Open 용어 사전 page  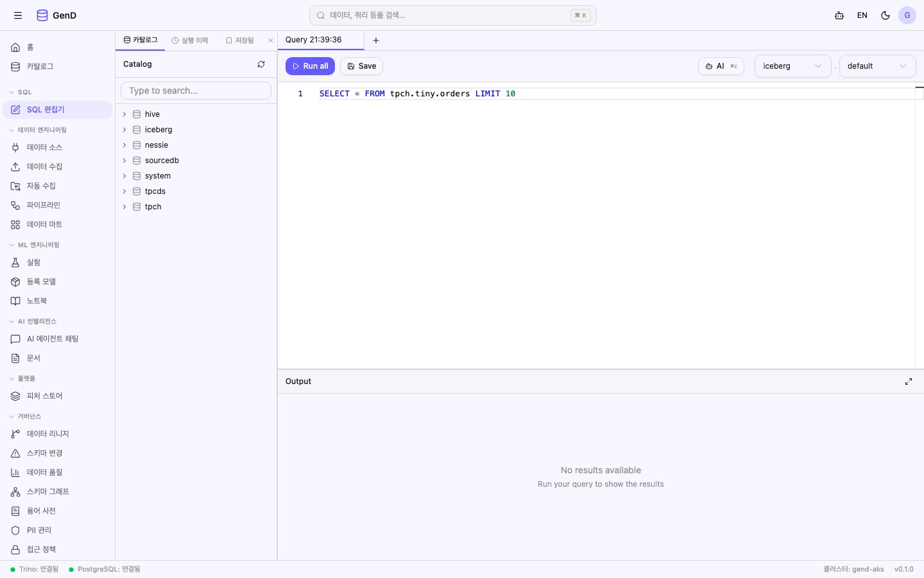pos(58,511)
